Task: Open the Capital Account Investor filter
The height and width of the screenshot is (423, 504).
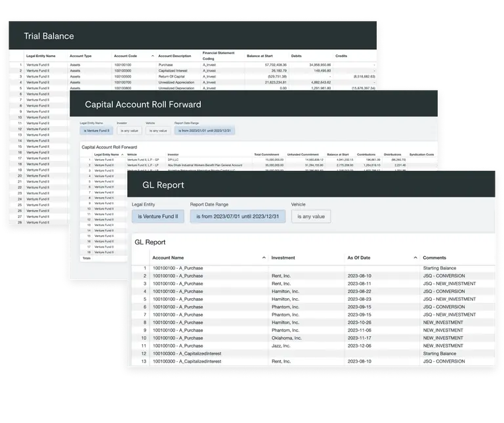Action: point(129,131)
